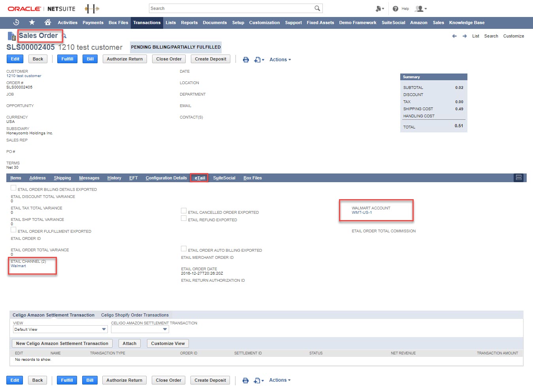Screen dimensions: 533x392
Task: Open the document options dropdown in upper toolbar
Action: pyautogui.click(x=259, y=60)
